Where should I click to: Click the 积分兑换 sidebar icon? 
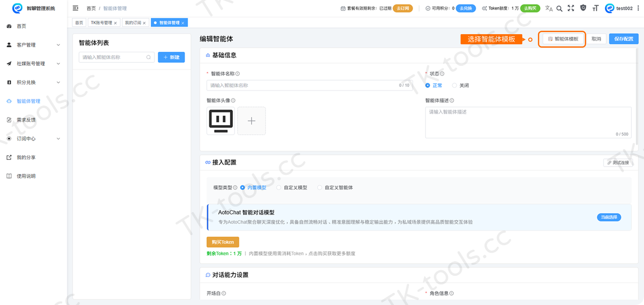[9, 82]
